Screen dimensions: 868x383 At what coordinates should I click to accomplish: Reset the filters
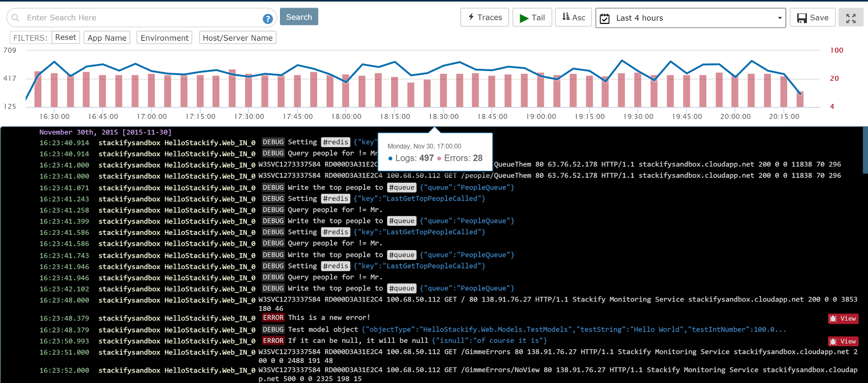[66, 37]
